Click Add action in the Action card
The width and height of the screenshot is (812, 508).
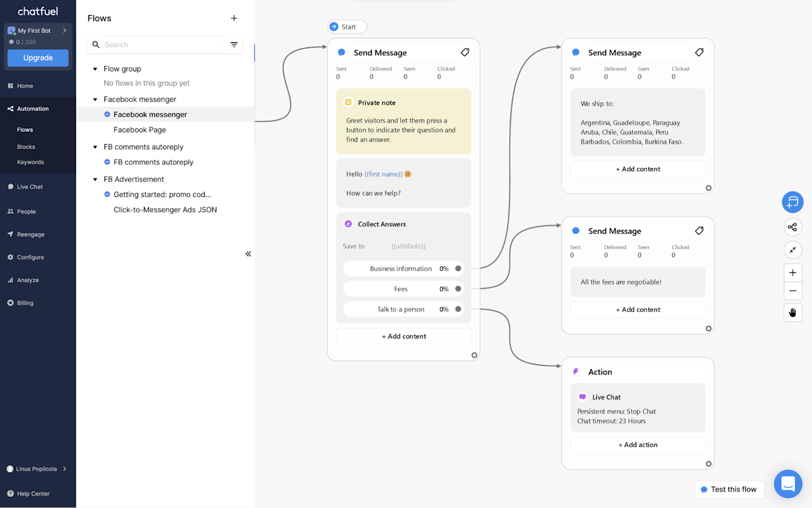coord(638,445)
